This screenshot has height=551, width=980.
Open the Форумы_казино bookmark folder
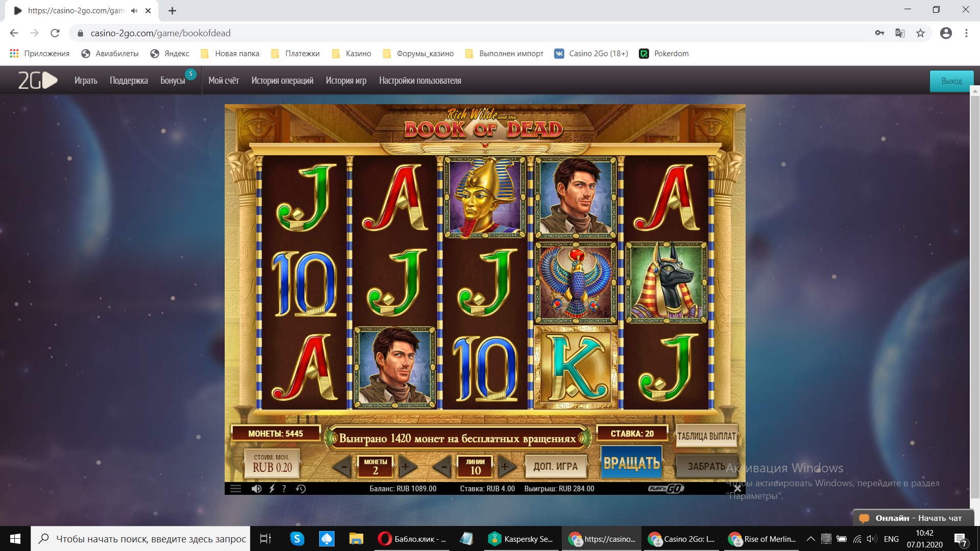click(x=418, y=54)
